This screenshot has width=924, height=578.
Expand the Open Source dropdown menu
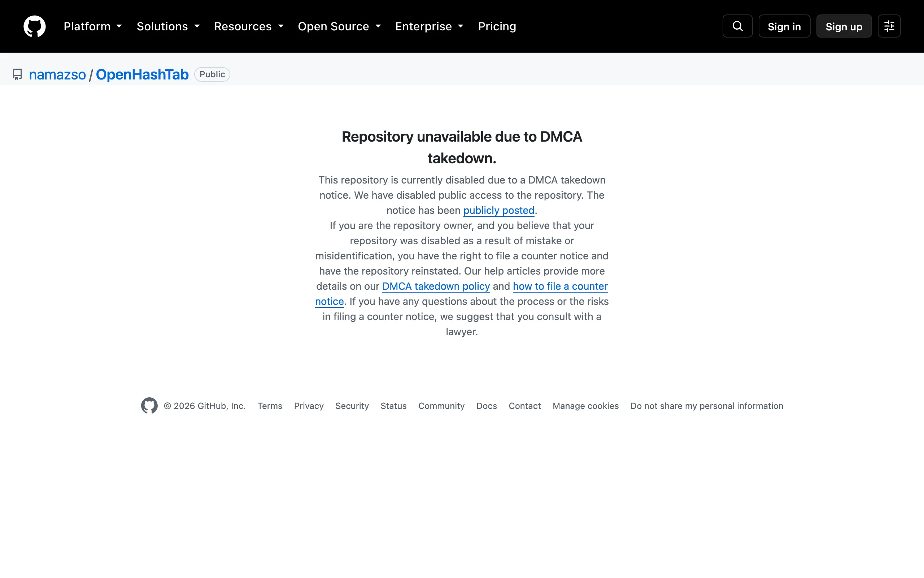[339, 26]
